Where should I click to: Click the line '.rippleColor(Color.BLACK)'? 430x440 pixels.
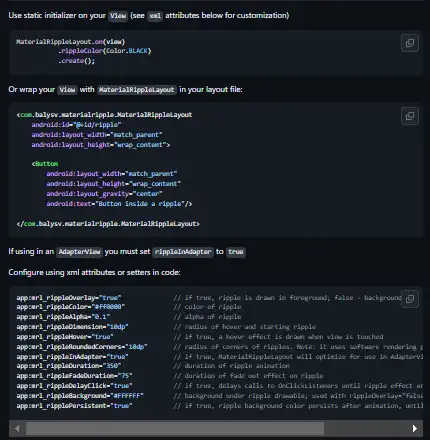pyautogui.click(x=105, y=51)
